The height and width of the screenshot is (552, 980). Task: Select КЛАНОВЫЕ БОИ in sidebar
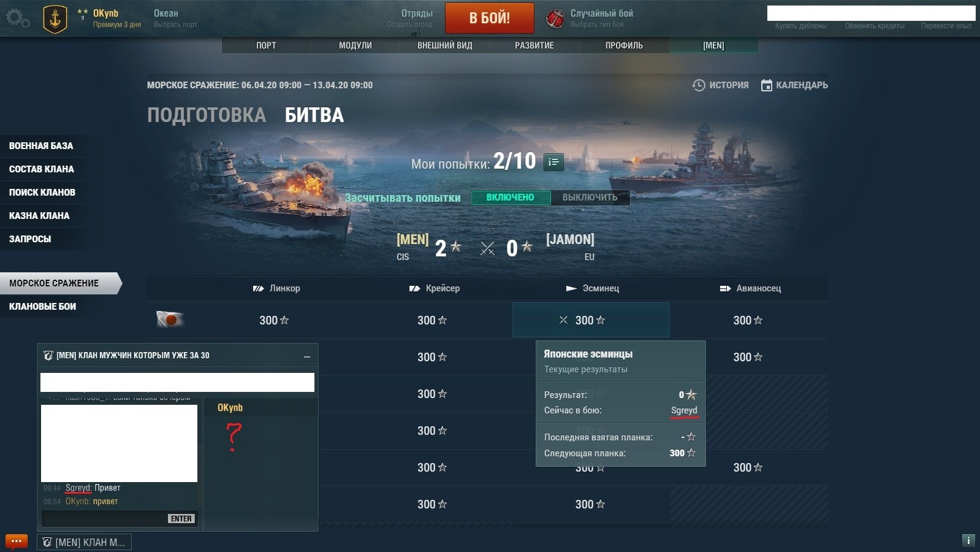(43, 306)
